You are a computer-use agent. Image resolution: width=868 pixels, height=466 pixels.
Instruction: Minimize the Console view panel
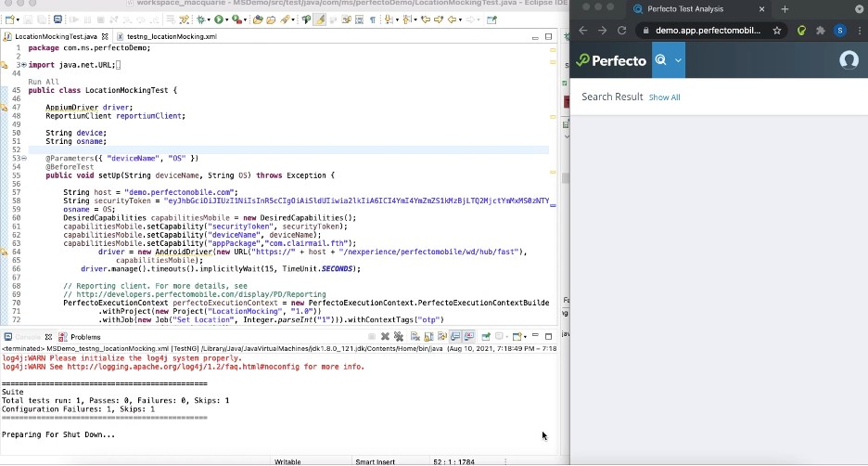coord(535,335)
